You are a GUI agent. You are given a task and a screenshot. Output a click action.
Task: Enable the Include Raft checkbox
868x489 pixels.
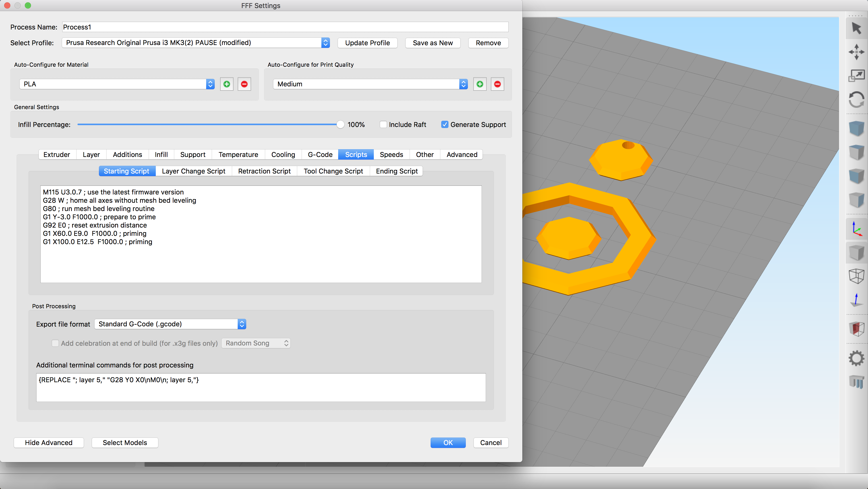[383, 124]
